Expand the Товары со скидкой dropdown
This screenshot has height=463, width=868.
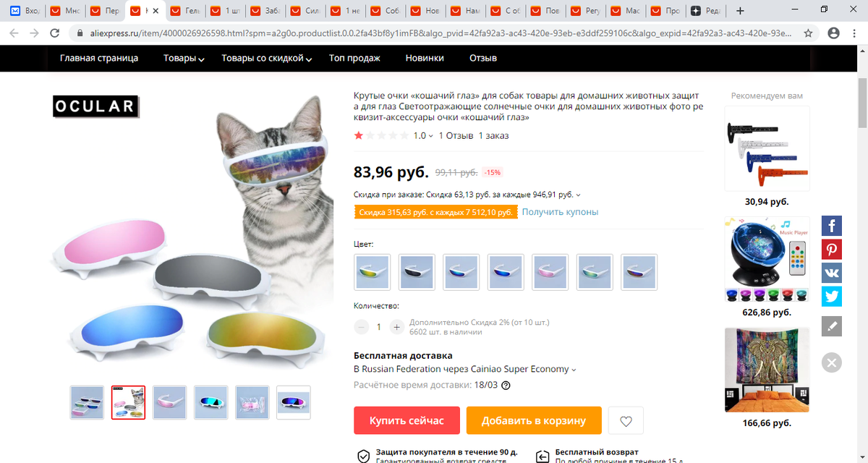click(267, 59)
